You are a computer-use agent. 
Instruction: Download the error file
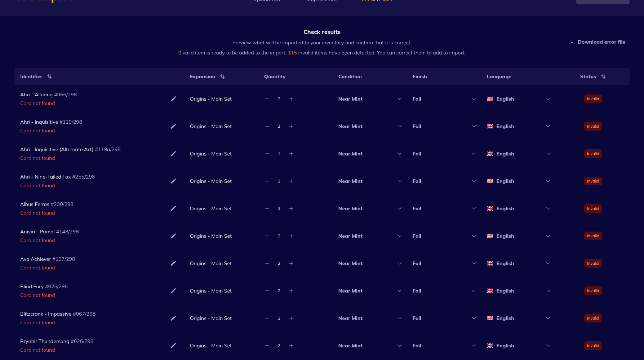coord(597,42)
